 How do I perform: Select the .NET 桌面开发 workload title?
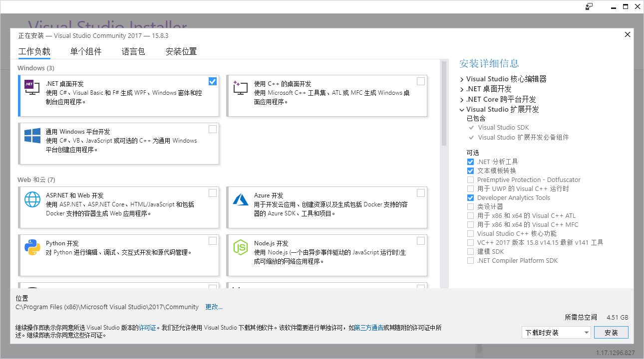pyautogui.click(x=65, y=84)
